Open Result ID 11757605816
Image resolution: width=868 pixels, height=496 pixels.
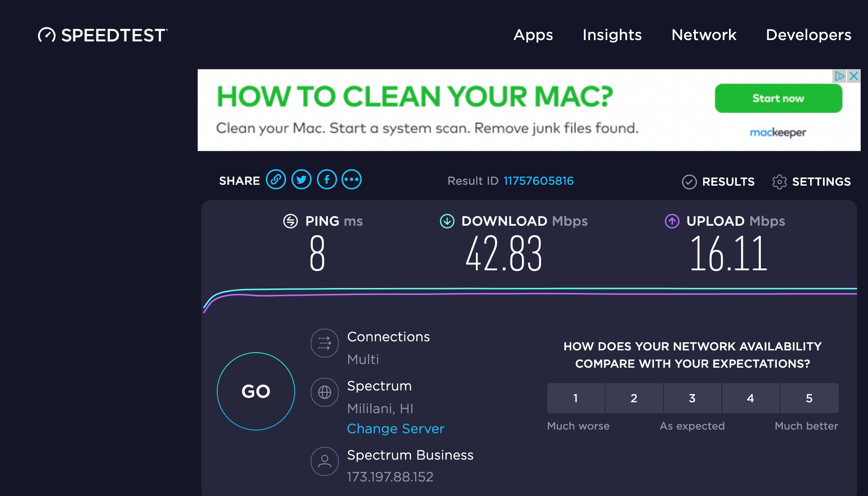[x=539, y=181]
